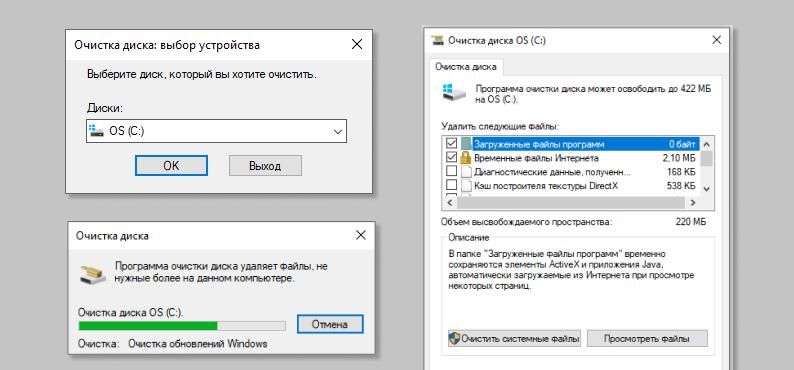
Task: Cancel cleanup with the Отмена button
Action: (x=330, y=324)
